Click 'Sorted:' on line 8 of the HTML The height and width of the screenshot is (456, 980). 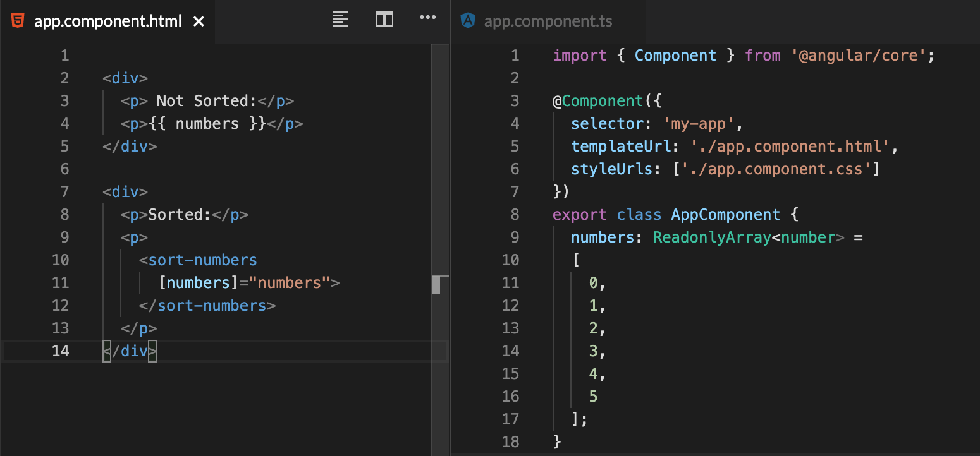tap(180, 215)
